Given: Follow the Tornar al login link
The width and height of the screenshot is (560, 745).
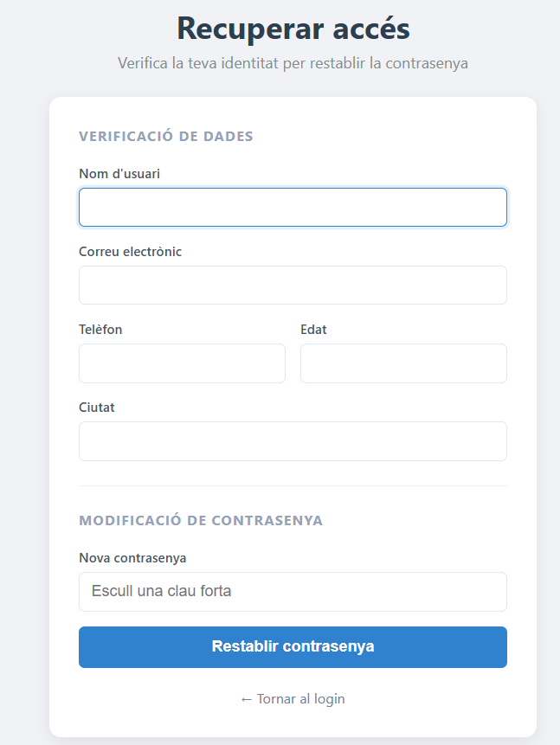Looking at the screenshot, I should tap(299, 698).
